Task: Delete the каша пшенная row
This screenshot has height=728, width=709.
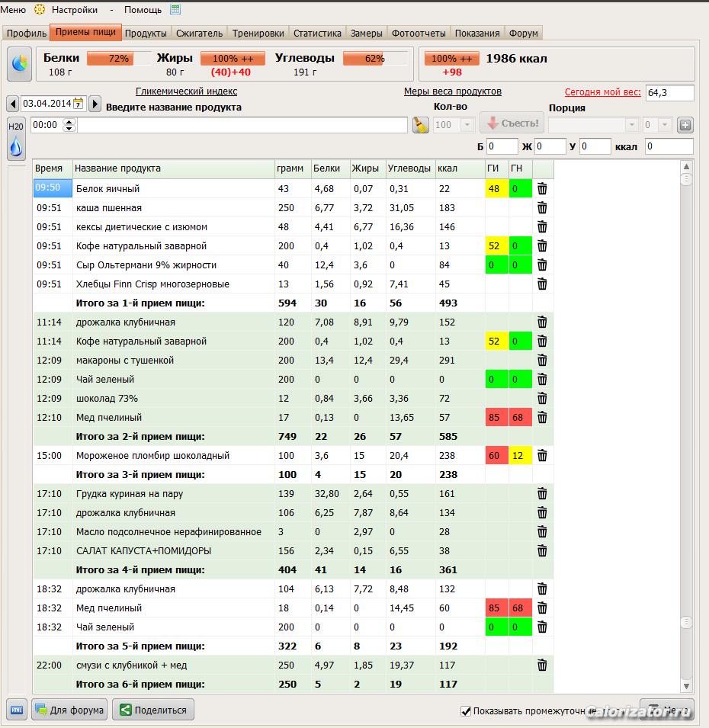Action: [542, 207]
